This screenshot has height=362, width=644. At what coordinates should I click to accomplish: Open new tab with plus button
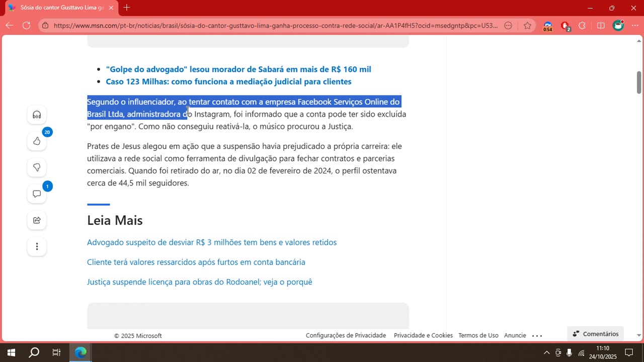tap(127, 8)
